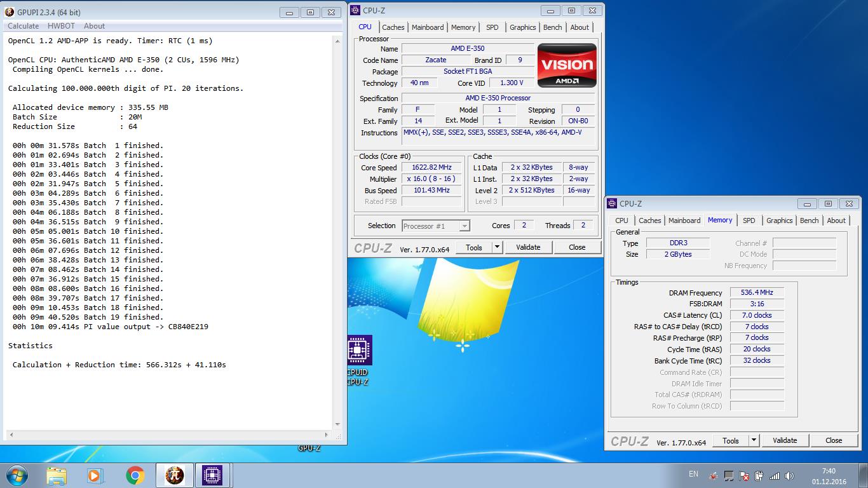Image resolution: width=868 pixels, height=488 pixels.
Task: Click GPUPI vertical scrollbar down arrow
Action: pos(337,425)
